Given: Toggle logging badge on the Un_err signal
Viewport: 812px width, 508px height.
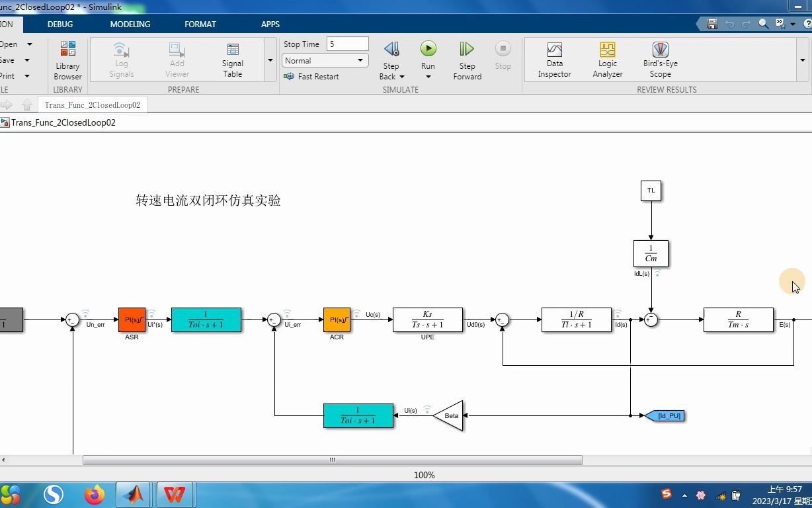Looking at the screenshot, I should [85, 314].
